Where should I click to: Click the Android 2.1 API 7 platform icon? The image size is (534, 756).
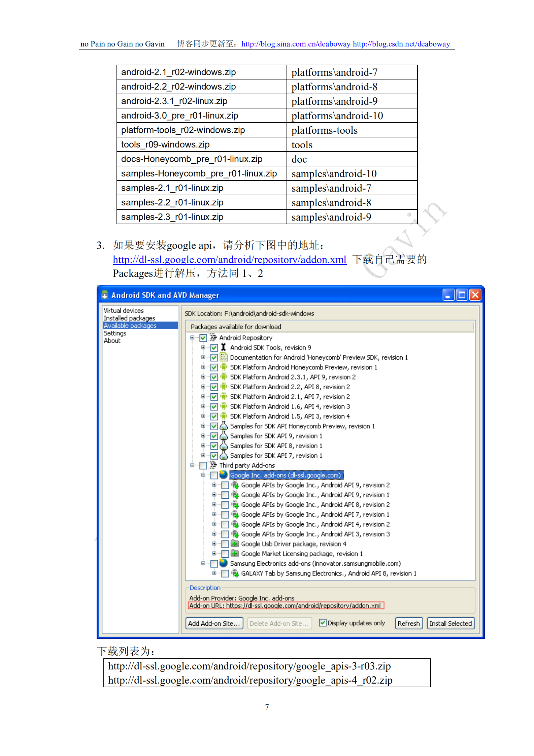point(224,396)
